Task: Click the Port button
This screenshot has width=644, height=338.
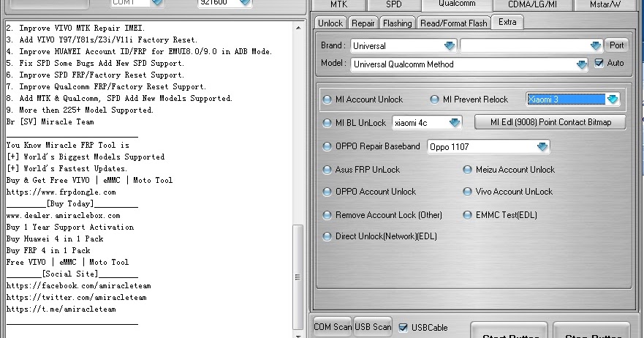Action: tap(616, 45)
